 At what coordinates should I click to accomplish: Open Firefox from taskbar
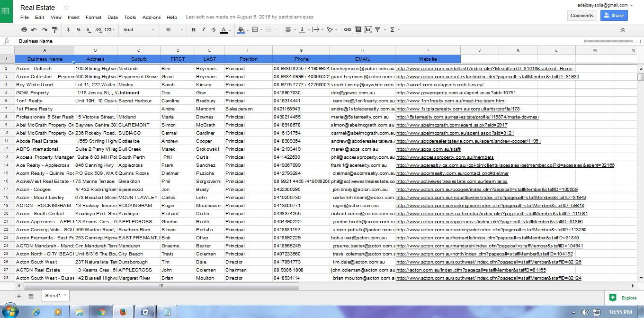pos(123,312)
